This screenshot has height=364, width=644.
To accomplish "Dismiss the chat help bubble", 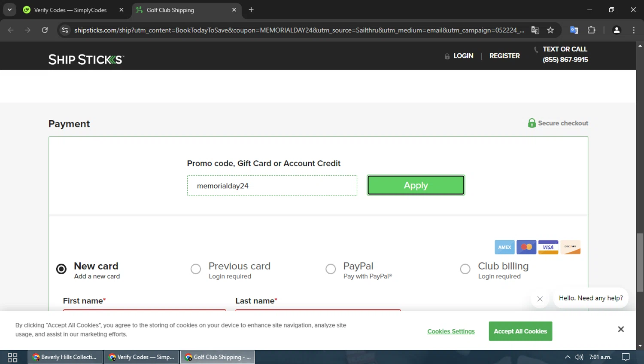I will (540, 299).
